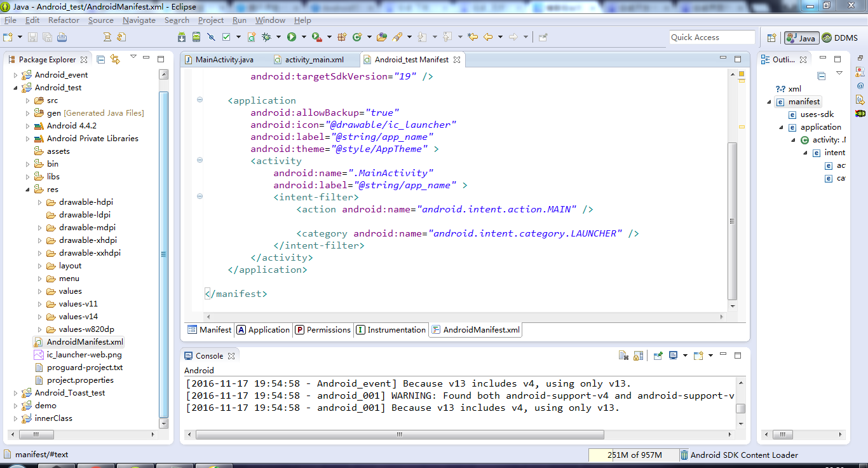Run the garbage collector trash icon
The image size is (868, 468).
coord(684,455)
